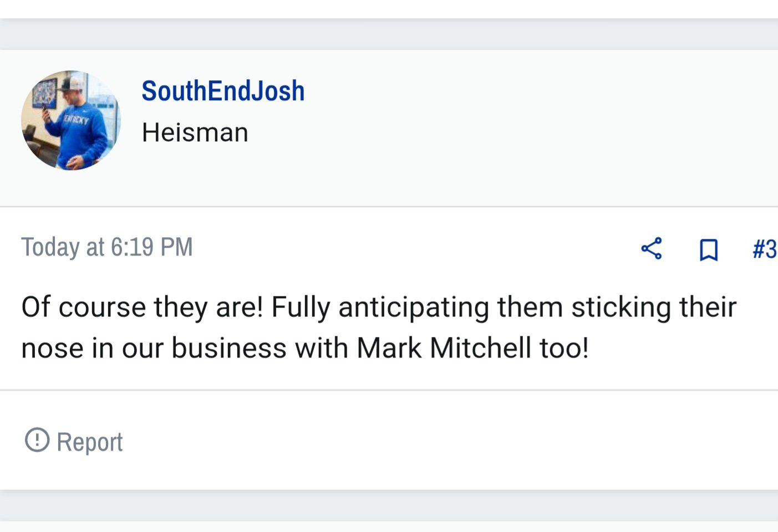
Task: Click the user header area beside Heisman
Action: pos(499,129)
